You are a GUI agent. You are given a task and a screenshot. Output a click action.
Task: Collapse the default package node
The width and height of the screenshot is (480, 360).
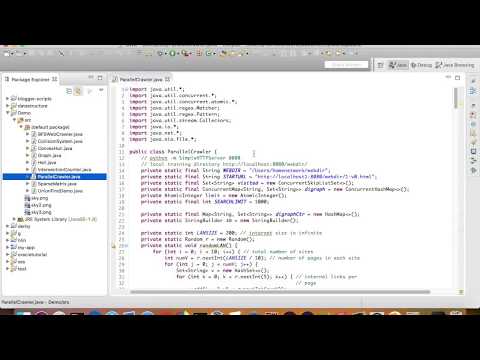(21, 127)
